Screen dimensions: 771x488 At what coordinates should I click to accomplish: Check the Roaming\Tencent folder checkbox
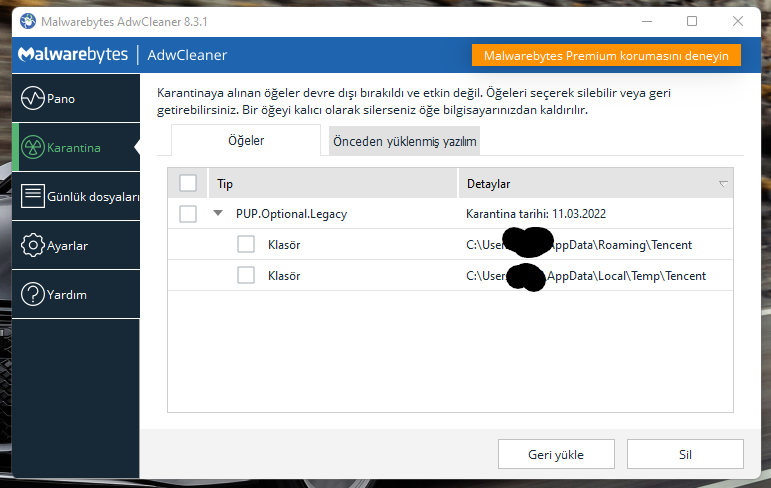coord(246,244)
